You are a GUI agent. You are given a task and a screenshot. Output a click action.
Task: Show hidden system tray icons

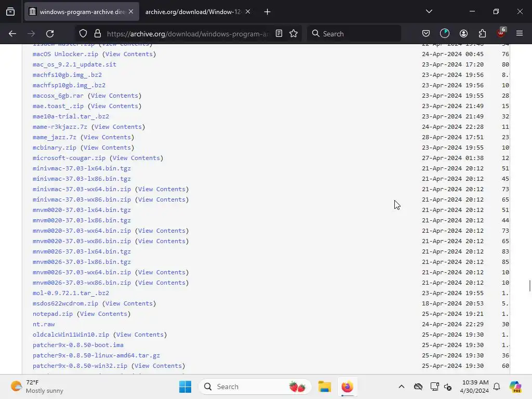click(x=402, y=387)
